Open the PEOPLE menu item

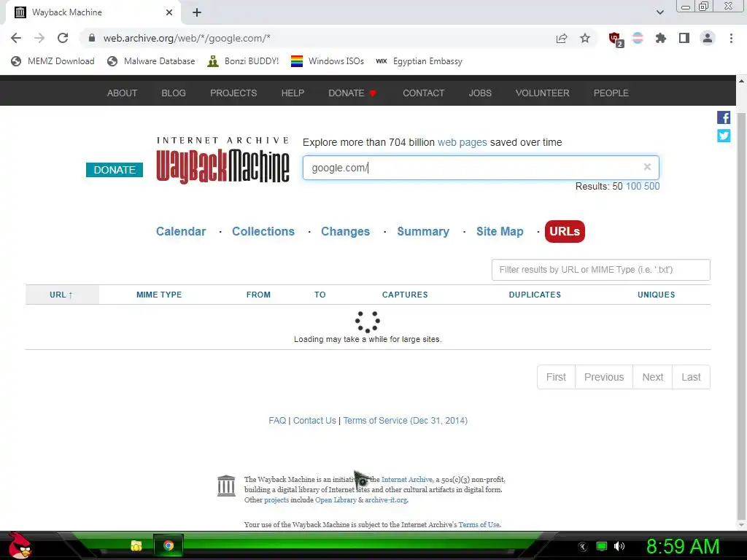(x=611, y=93)
